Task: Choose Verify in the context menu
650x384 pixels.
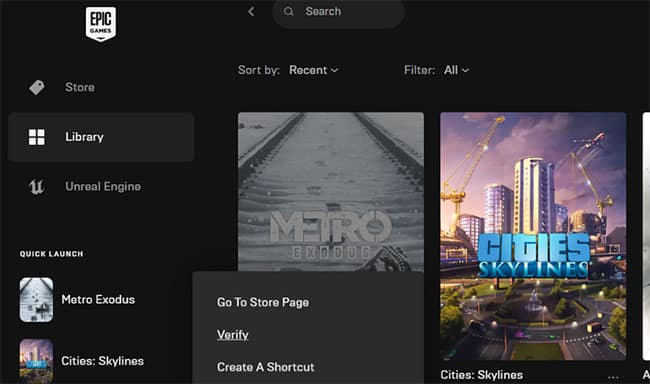Action: 233,335
